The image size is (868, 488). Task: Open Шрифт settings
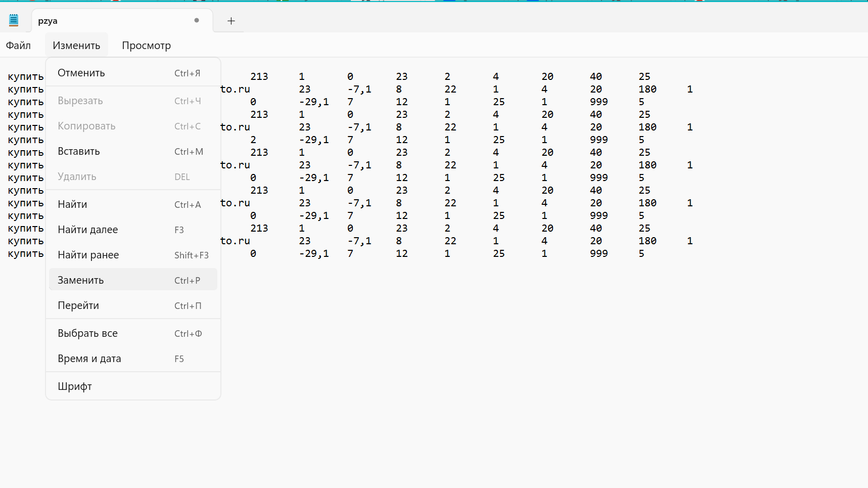click(133, 386)
